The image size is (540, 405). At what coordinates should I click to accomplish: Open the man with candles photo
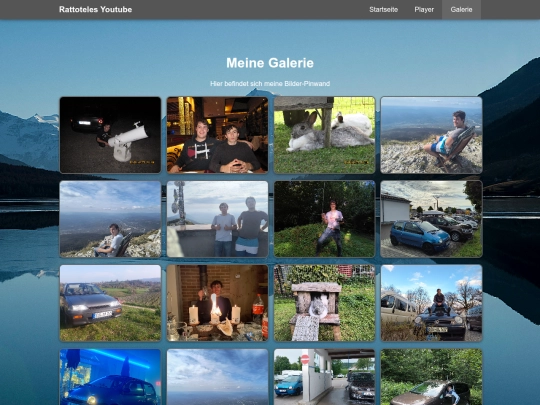coord(217,303)
